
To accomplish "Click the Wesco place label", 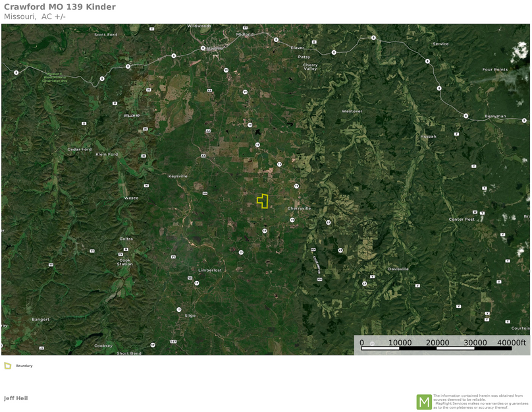I will (x=131, y=198).
